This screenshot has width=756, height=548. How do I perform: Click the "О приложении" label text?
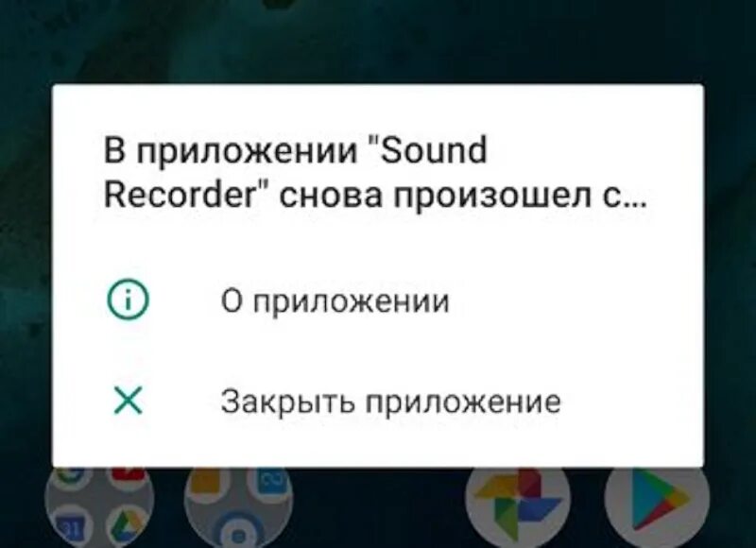[335, 300]
